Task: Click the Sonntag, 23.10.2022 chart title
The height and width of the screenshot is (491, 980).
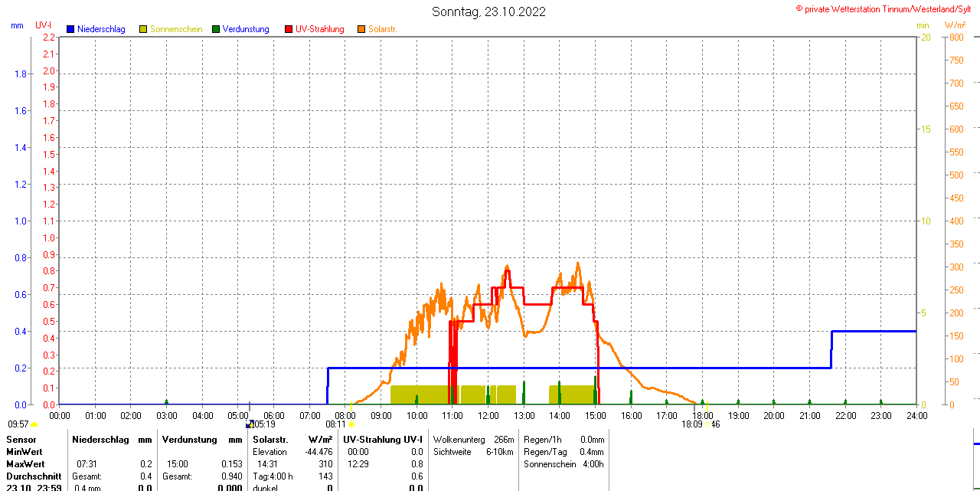Action: pos(489,11)
